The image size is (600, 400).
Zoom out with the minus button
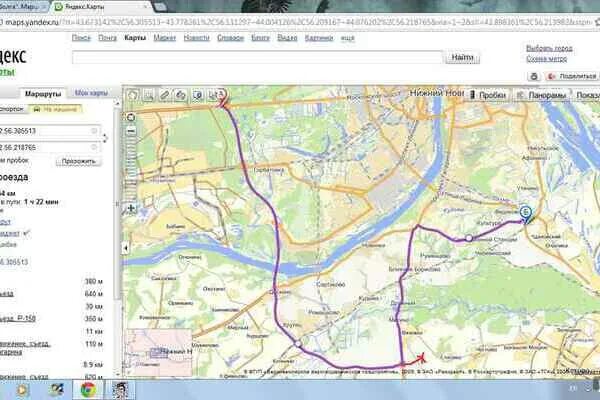(x=131, y=131)
